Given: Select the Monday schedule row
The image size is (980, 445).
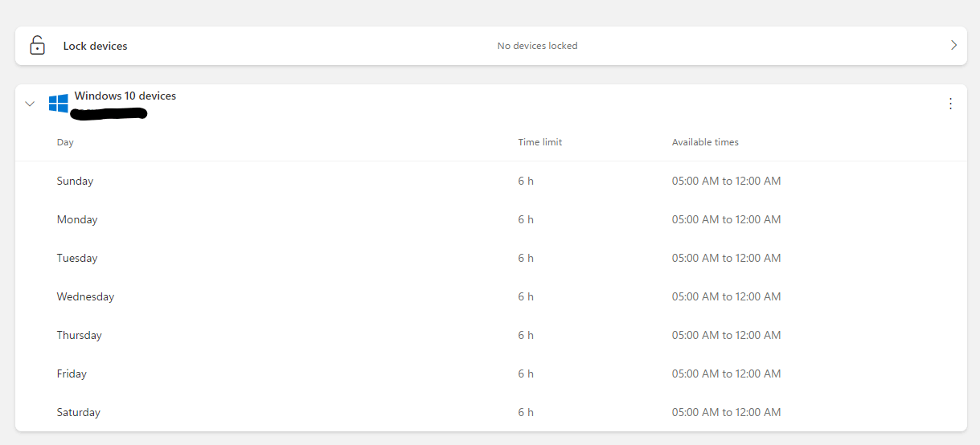Looking at the screenshot, I should pyautogui.click(x=77, y=219).
